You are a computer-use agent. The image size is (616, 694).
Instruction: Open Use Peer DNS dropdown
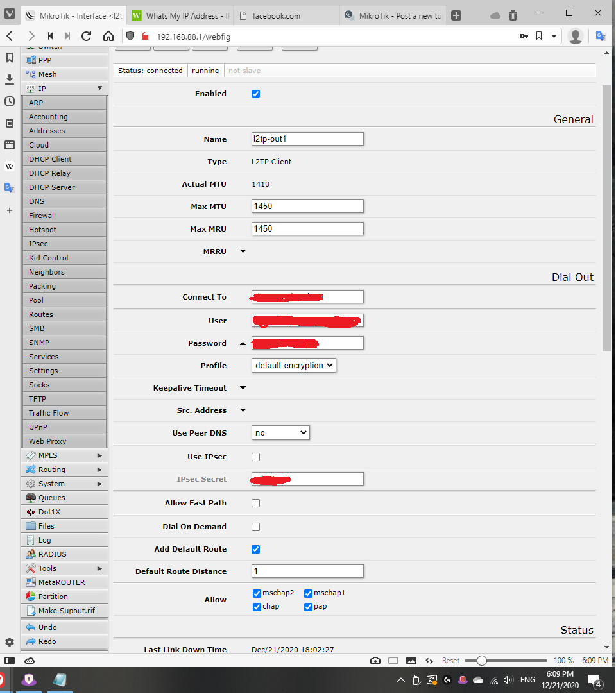pos(280,433)
